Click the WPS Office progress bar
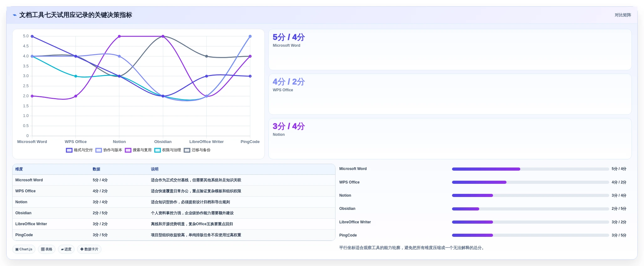Viewport: 644px width, 266px height. click(531, 182)
